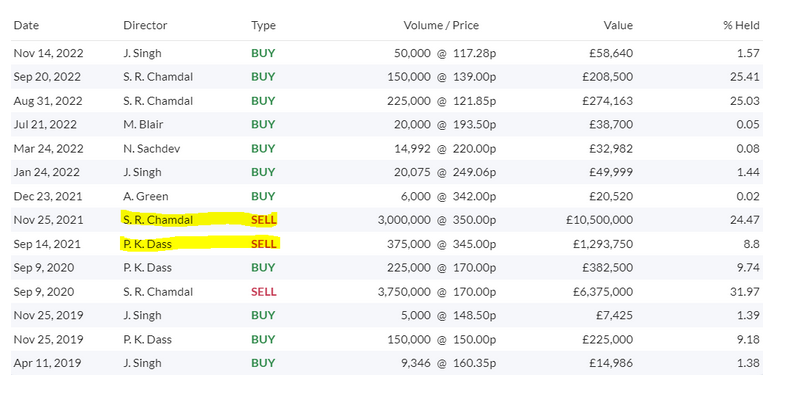Sort by the Value column header
The image size is (788, 396).
click(x=618, y=26)
